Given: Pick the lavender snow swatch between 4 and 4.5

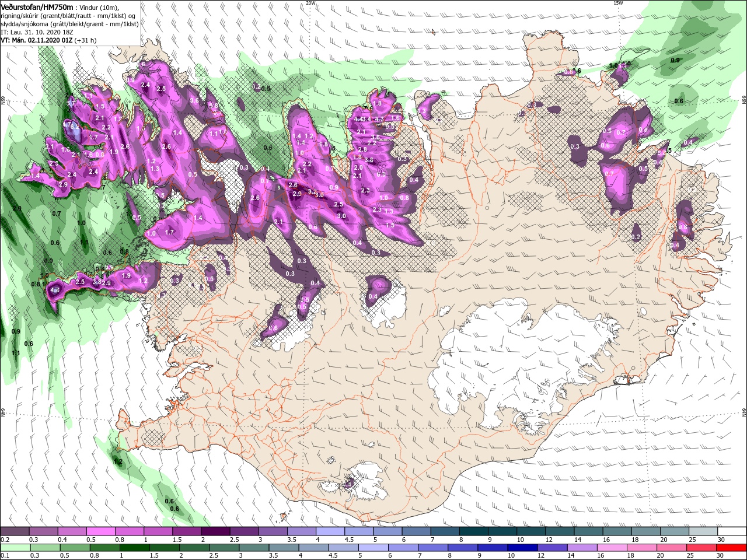Looking at the screenshot, I should 329,531.
